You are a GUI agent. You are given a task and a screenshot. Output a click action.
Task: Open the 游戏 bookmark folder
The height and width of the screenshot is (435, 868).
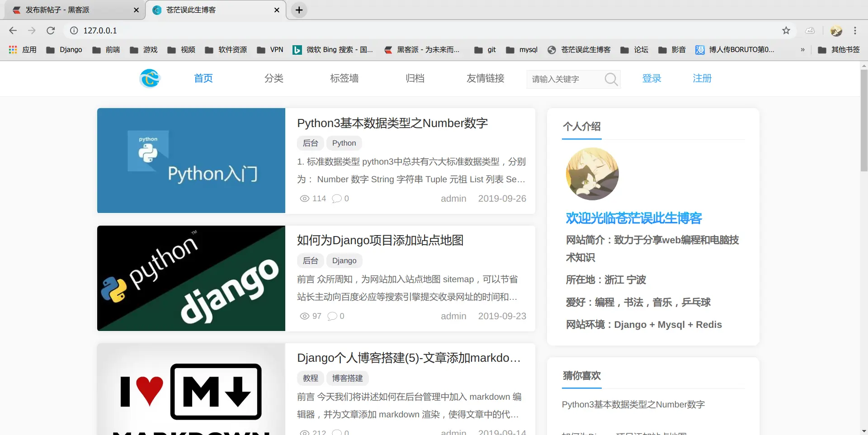pyautogui.click(x=143, y=50)
